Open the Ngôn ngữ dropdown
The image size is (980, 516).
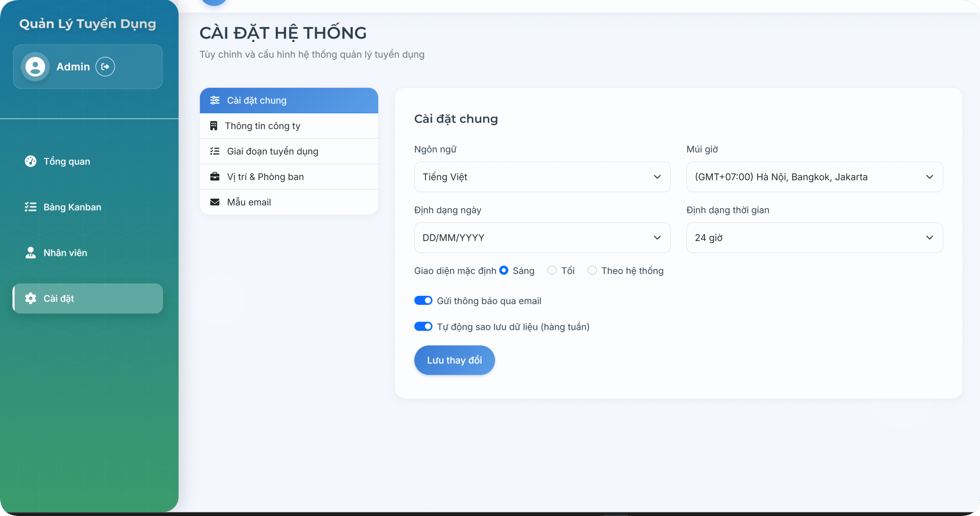click(x=542, y=177)
